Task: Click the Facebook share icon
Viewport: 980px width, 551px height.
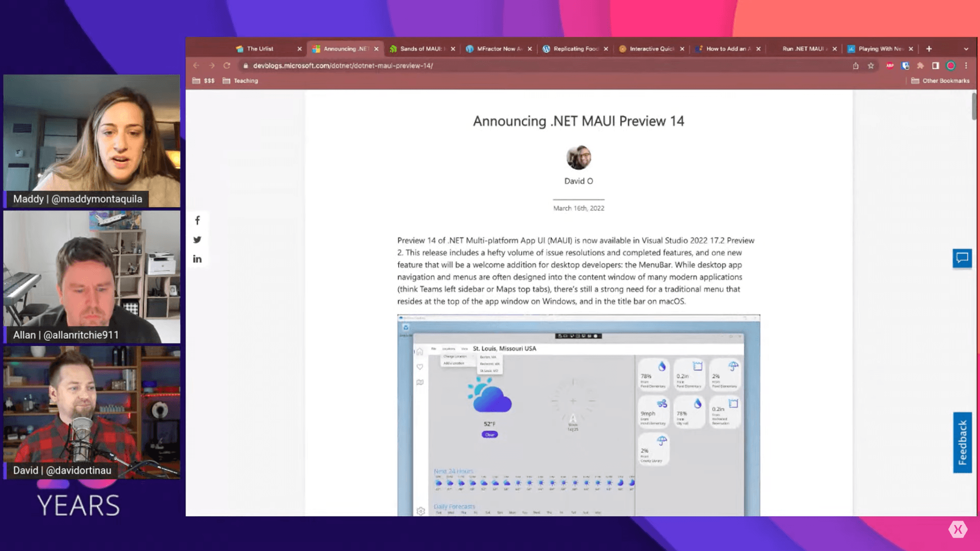Action: pyautogui.click(x=197, y=220)
